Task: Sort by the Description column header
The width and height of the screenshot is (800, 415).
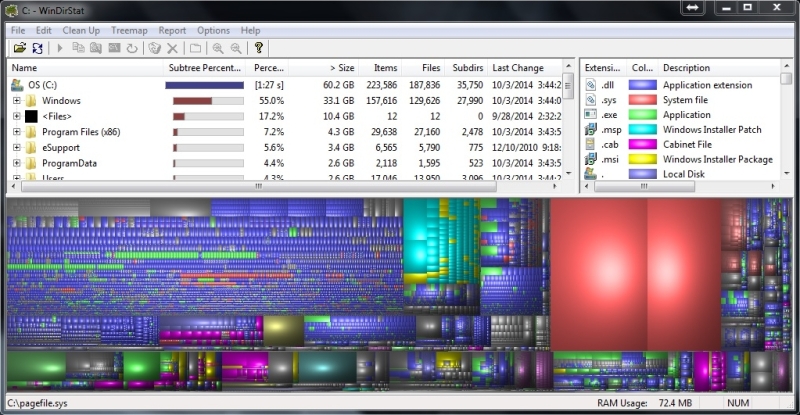Action: tap(718, 68)
